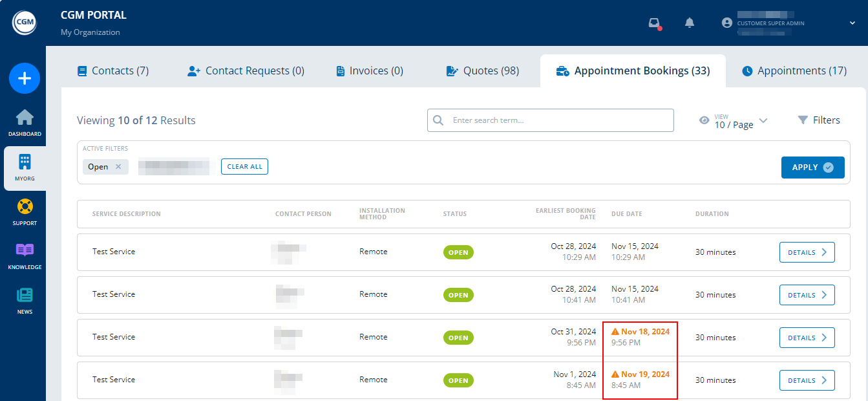Open the Support panel in the sidebar
Image resolution: width=868 pixels, height=401 pixels.
(x=24, y=212)
